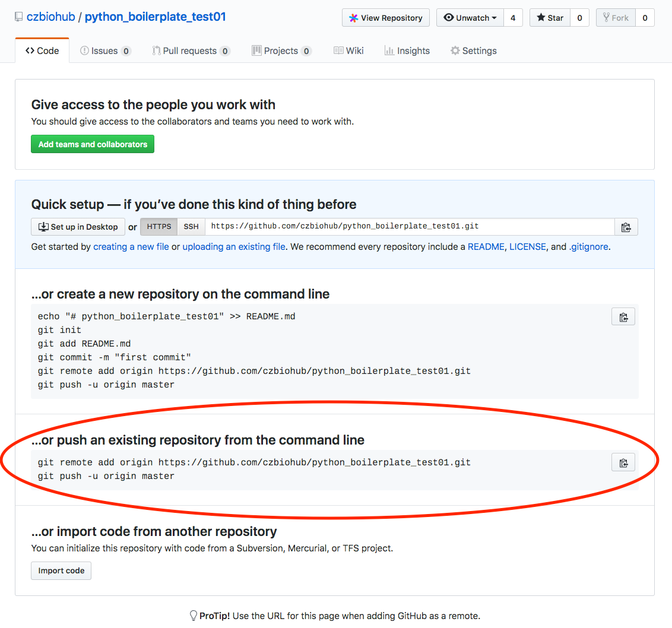672x628 pixels.
Task: Click the Wiki book icon
Action: (338, 50)
